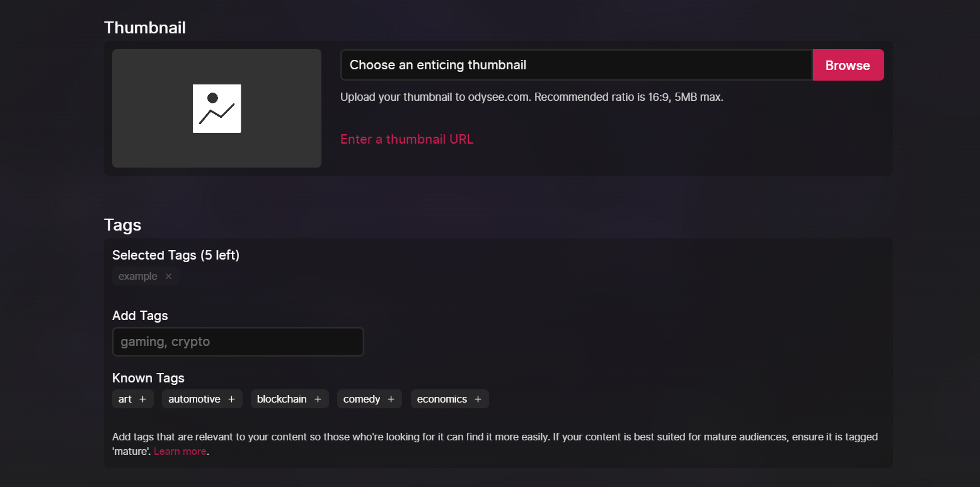
Task: Click the Add Tags field label
Action: (x=140, y=316)
